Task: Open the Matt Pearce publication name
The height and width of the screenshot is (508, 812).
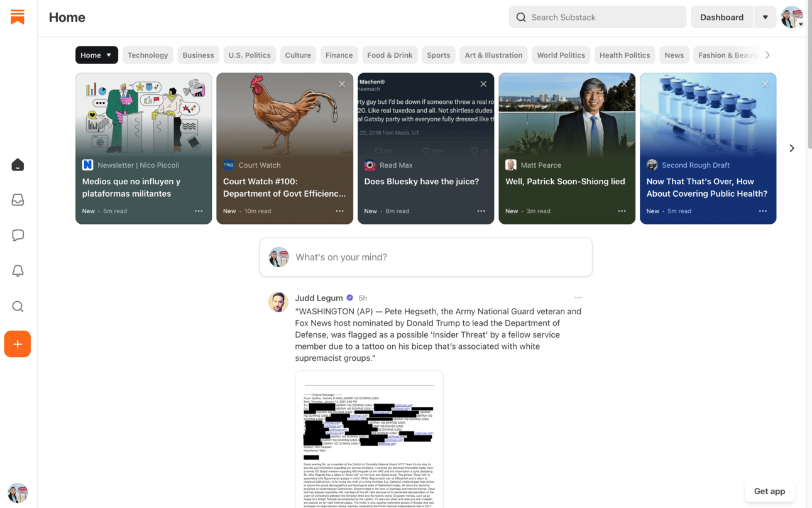Action: pyautogui.click(x=541, y=165)
